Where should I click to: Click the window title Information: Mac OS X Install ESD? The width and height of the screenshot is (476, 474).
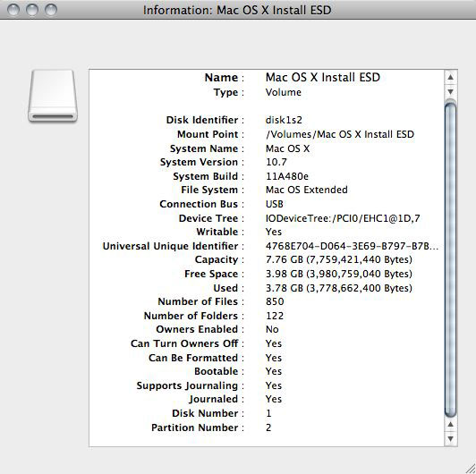pyautogui.click(x=237, y=10)
